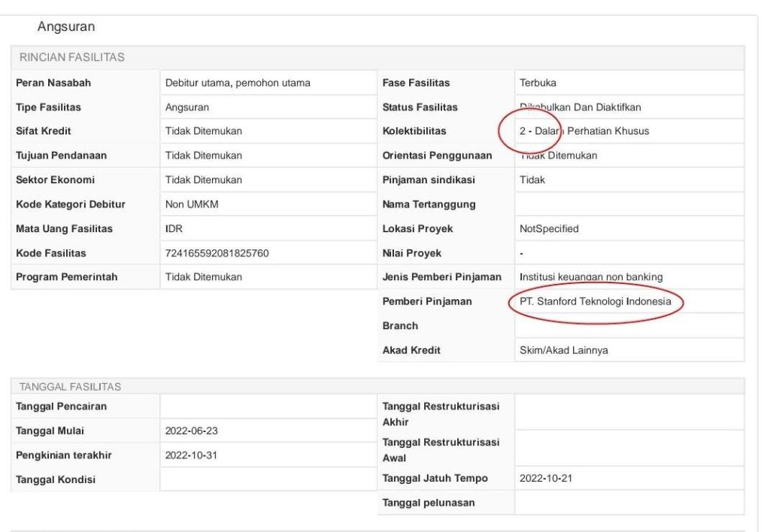Select the RINCIAN FASILITAS section header

click(x=72, y=58)
